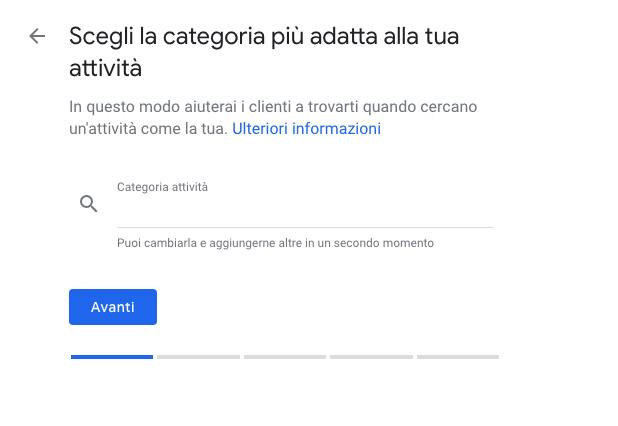This screenshot has height=426, width=618.
Task: Open the Ulteriori informazioni link
Action: (x=306, y=128)
